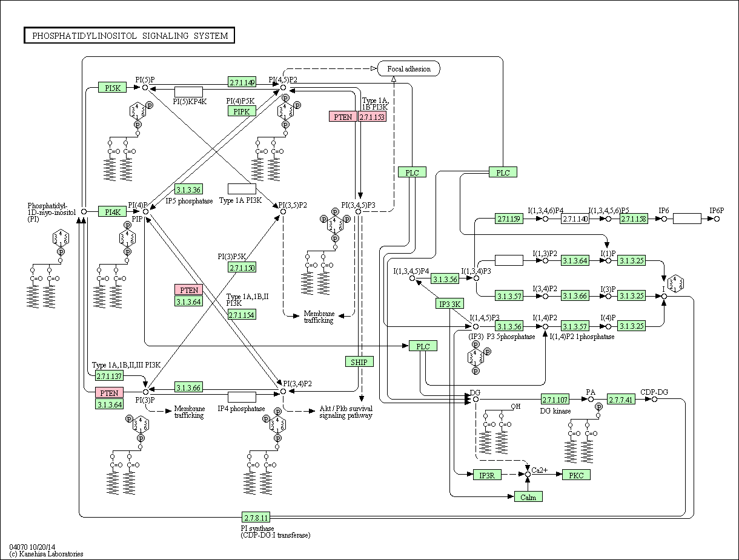Image resolution: width=739 pixels, height=560 pixels.
Task: Click the 2.7.1.159 enzyme box
Action: point(509,219)
